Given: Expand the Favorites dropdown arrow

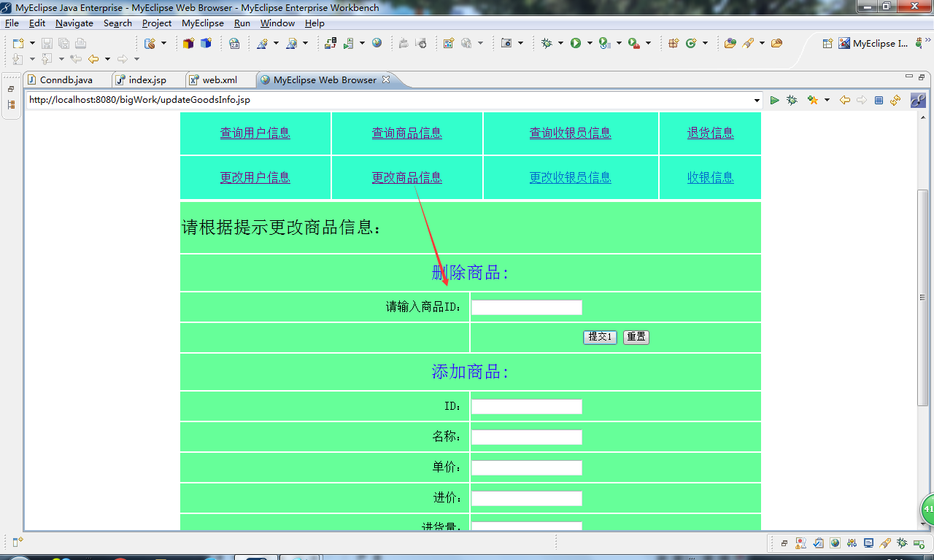Looking at the screenshot, I should [x=827, y=101].
